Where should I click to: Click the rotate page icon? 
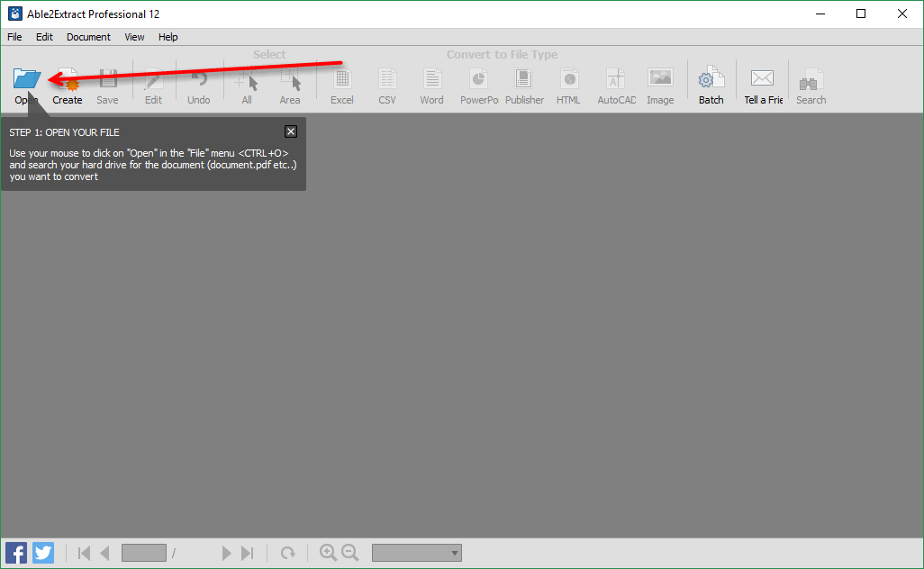click(287, 553)
